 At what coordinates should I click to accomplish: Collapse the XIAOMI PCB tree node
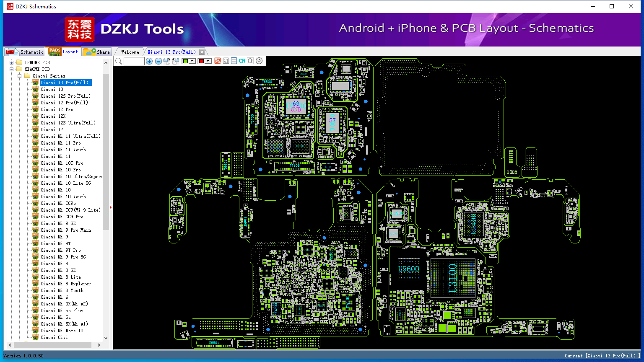(12, 69)
